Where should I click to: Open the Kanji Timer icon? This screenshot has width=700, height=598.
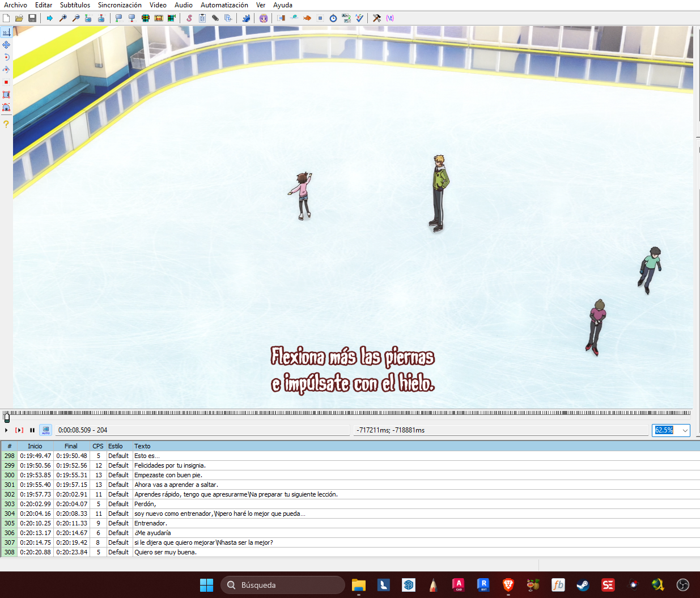(x=346, y=18)
